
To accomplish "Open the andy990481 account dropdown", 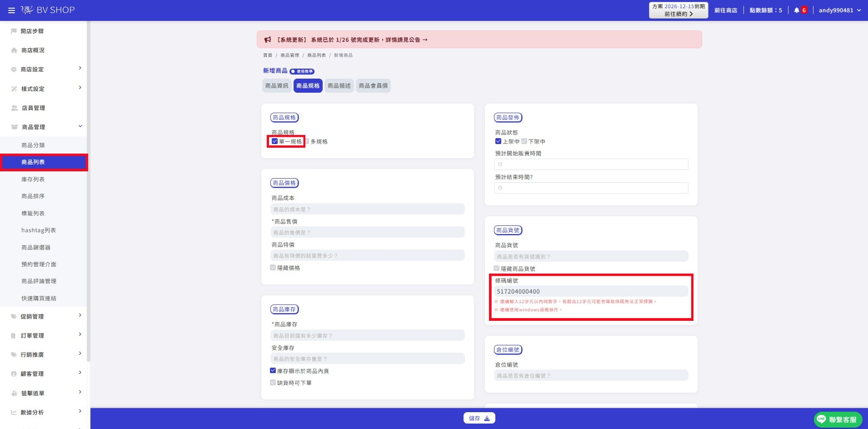I will click(840, 10).
